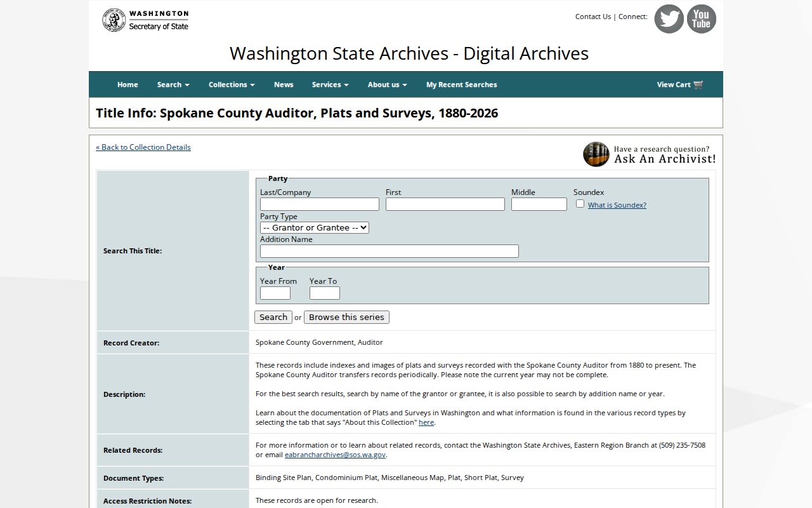812x508 pixels.
Task: Click the Ask An Archivist books image
Action: pos(596,154)
